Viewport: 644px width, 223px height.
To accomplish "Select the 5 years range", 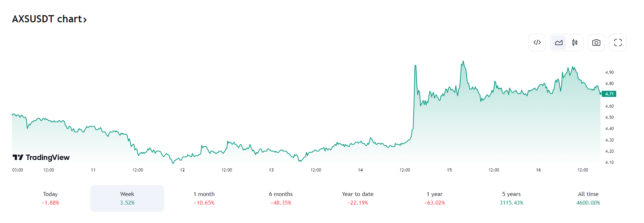I will pos(511,198).
